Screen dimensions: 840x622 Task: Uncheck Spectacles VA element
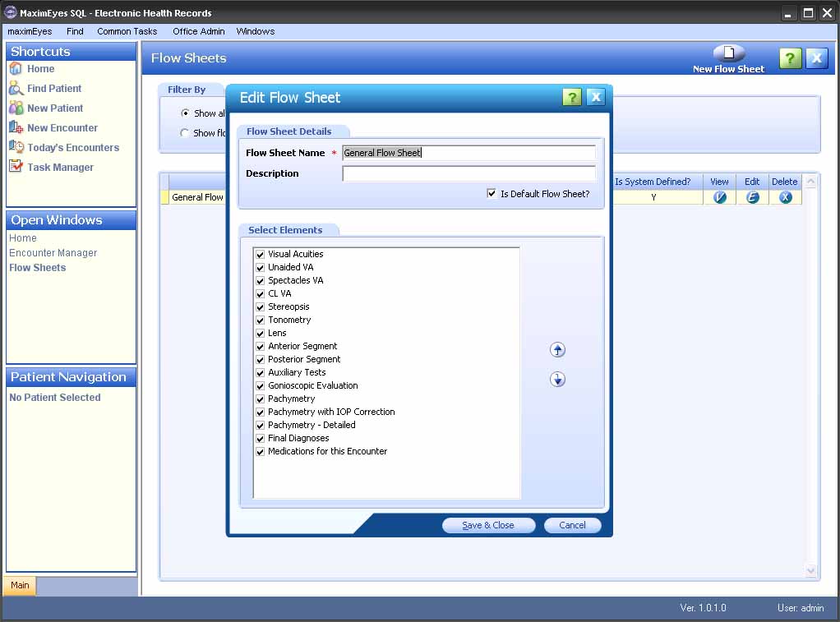[x=261, y=281]
